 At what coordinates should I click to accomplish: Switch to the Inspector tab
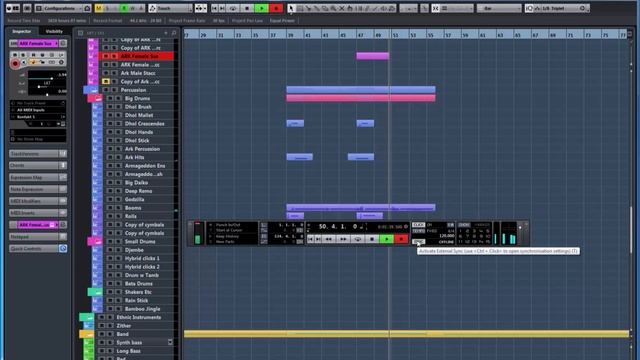click(x=22, y=31)
